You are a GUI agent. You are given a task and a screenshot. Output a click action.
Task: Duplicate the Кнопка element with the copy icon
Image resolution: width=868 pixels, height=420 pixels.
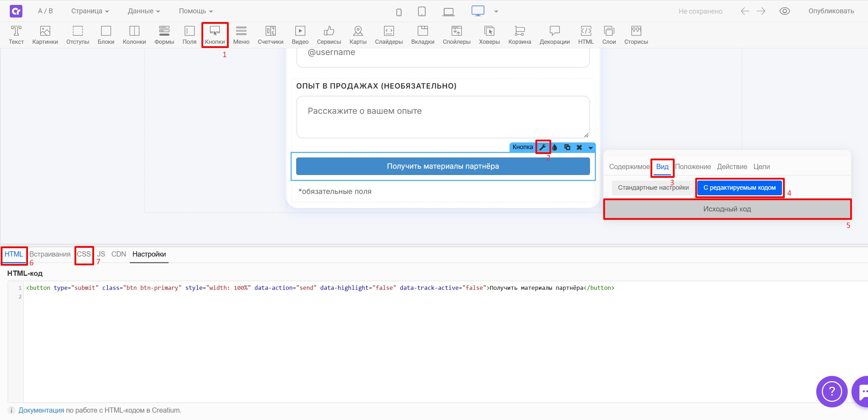(567, 147)
